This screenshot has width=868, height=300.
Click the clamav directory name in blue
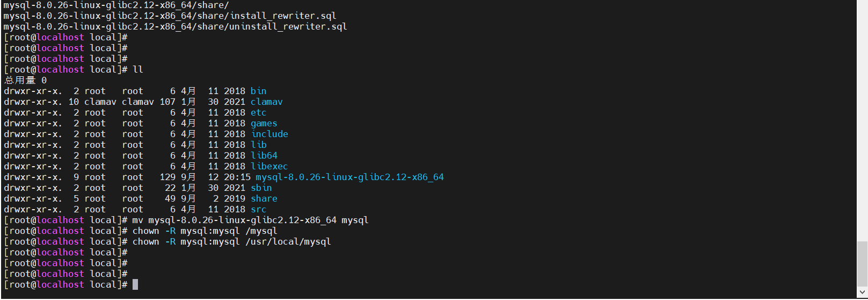click(x=266, y=102)
